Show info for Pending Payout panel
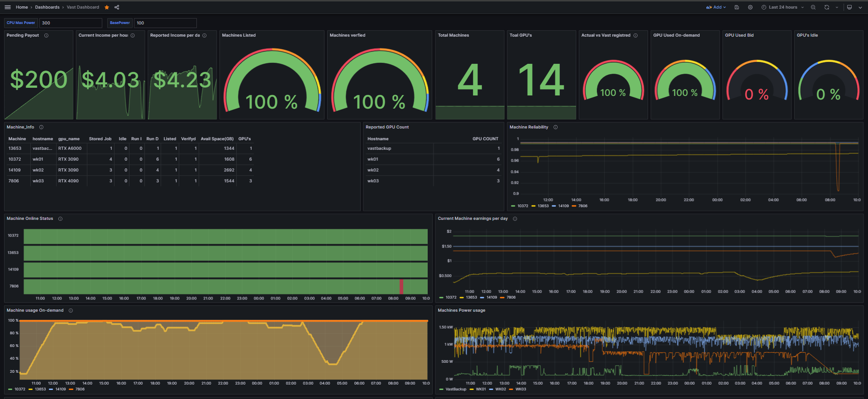Viewport: 868px width, 399px height. [46, 35]
